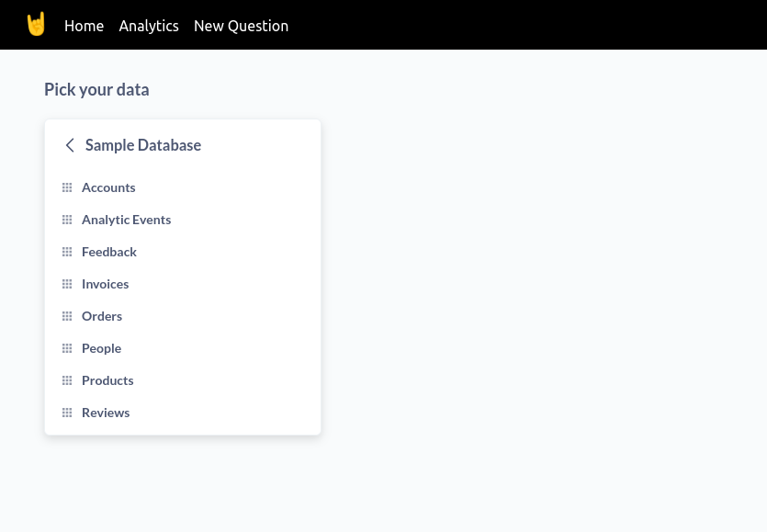Collapse back using the chevron near Sample Database

tap(70, 145)
